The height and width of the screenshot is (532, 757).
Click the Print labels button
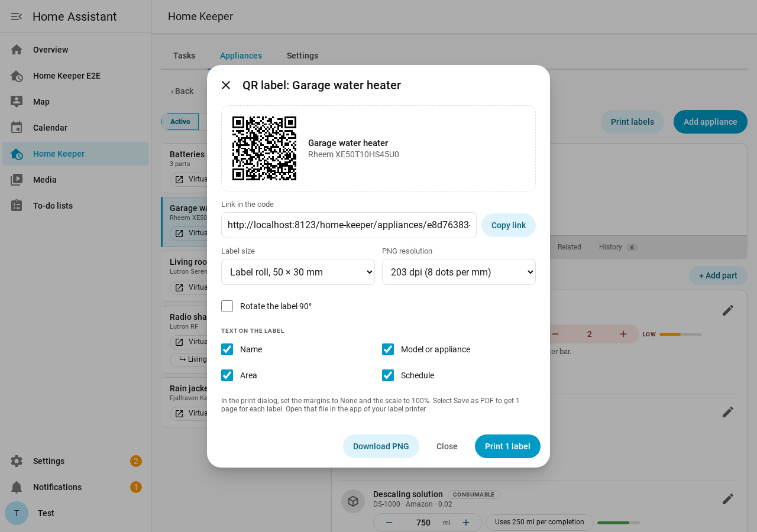pyautogui.click(x=632, y=122)
